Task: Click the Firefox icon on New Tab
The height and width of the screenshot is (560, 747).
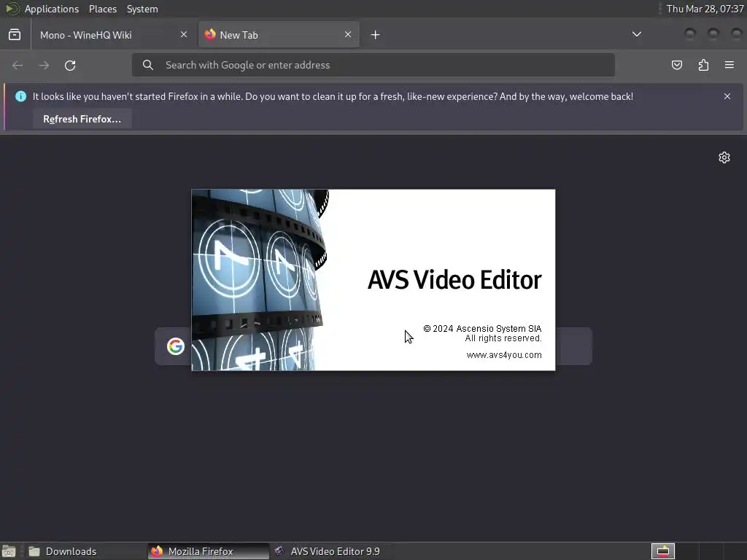Action: [210, 34]
